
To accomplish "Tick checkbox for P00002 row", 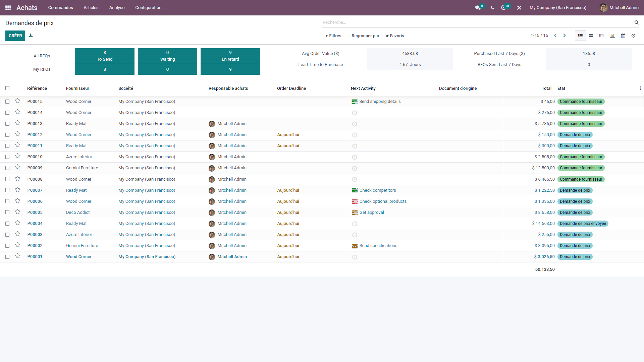I will (x=7, y=246).
